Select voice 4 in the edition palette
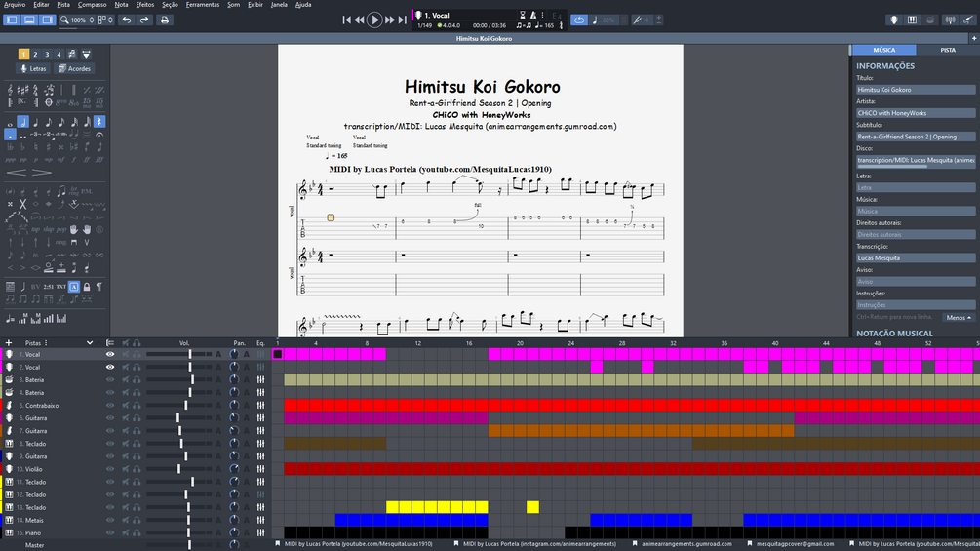 [59, 55]
